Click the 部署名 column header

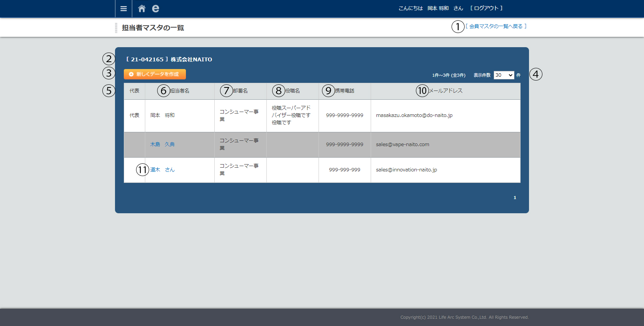tap(240, 91)
